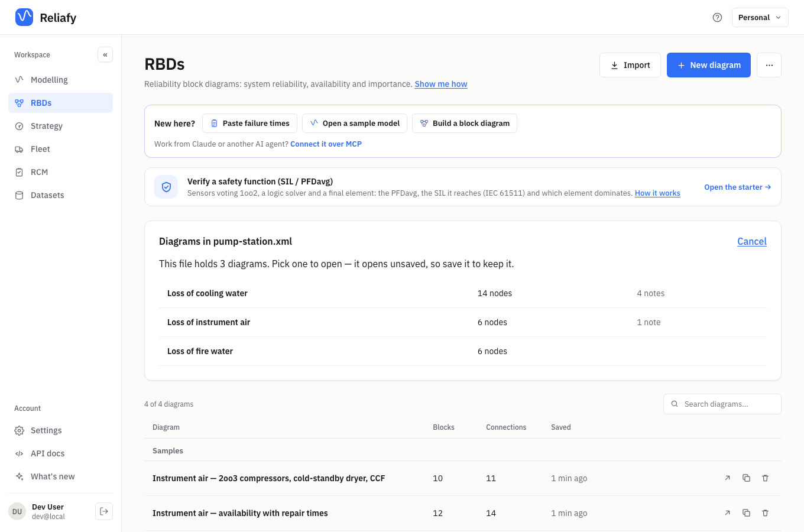The height and width of the screenshot is (532, 804).
Task: Select Build a block diagram
Action: (465, 123)
